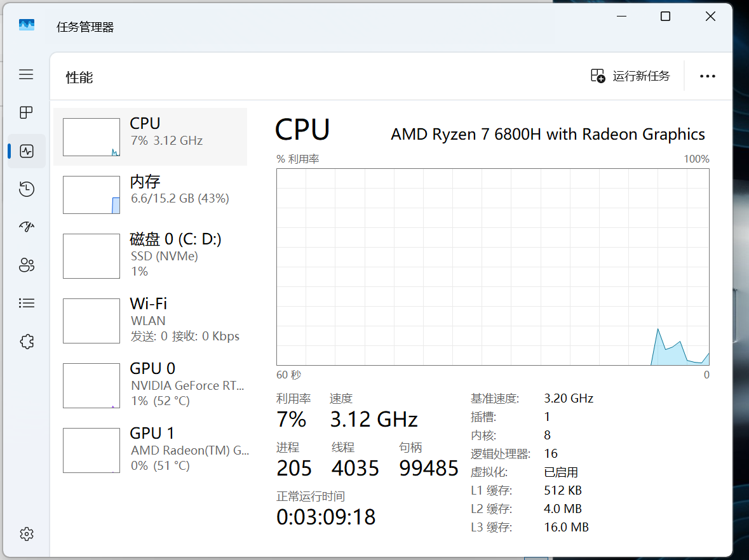749x560 pixels.
Task: Click the 逻辑处理器 label
Action: [500, 453]
